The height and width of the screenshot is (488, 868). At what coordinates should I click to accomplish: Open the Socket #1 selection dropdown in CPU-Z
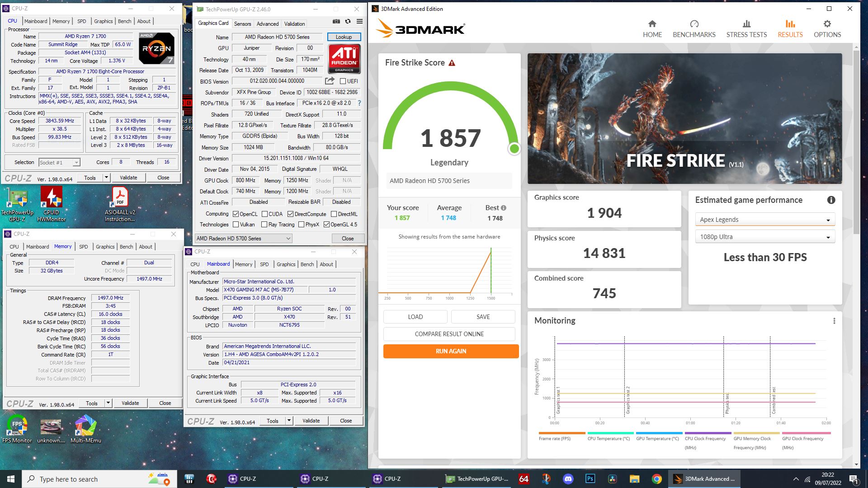[59, 162]
